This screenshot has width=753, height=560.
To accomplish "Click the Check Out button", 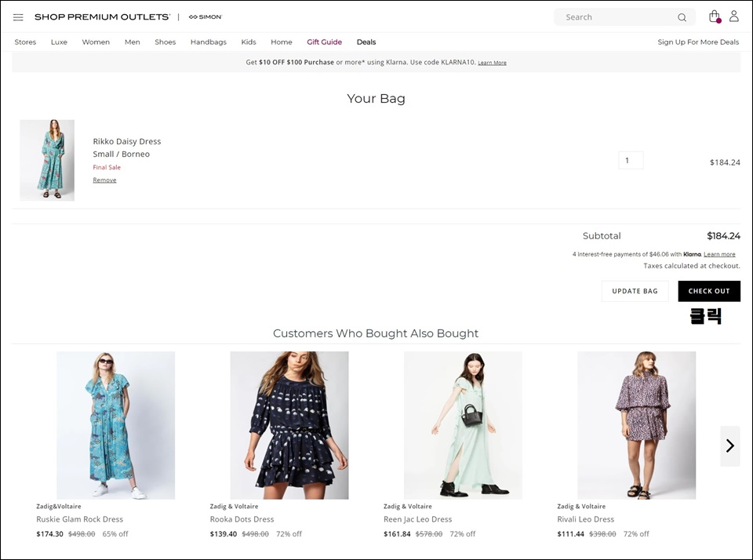I will (709, 291).
